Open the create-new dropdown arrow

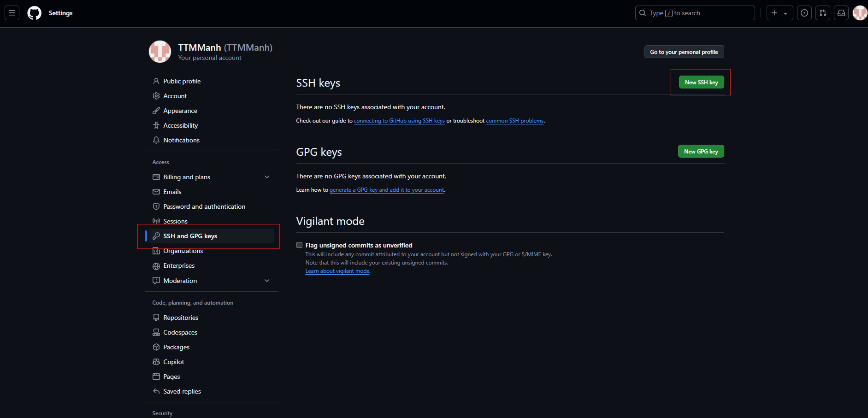click(x=785, y=13)
